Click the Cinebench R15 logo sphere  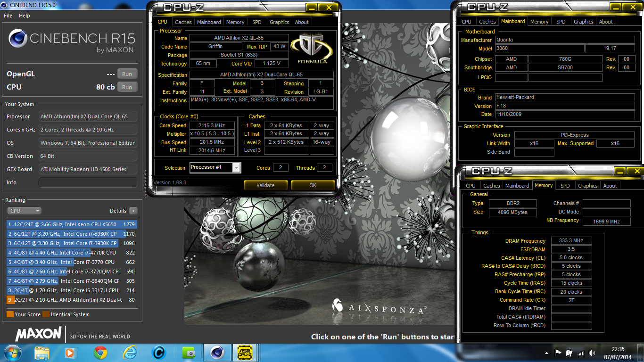[17, 39]
